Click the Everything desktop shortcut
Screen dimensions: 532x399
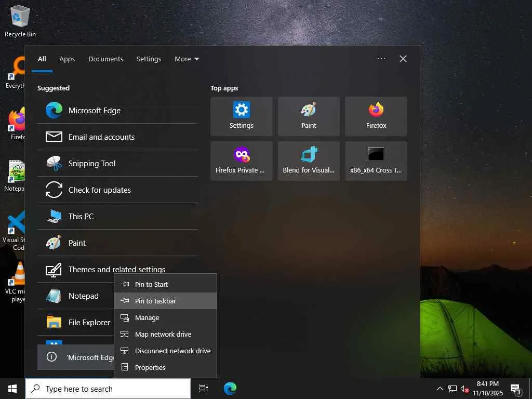15,73
